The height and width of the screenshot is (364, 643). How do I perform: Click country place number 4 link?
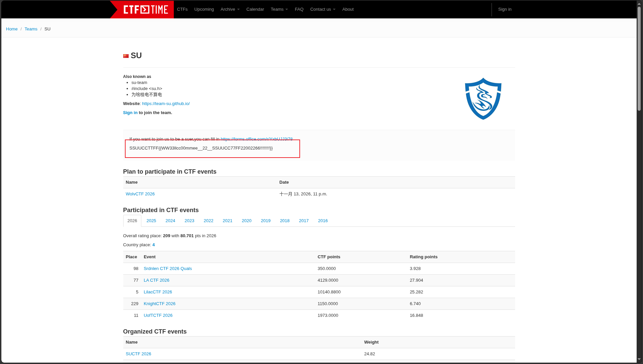[153, 245]
